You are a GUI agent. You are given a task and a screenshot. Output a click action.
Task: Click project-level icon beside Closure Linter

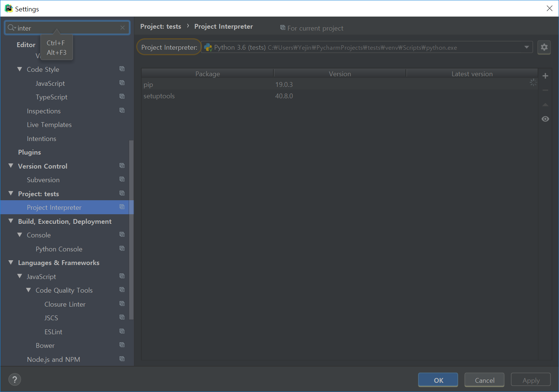coord(122,304)
